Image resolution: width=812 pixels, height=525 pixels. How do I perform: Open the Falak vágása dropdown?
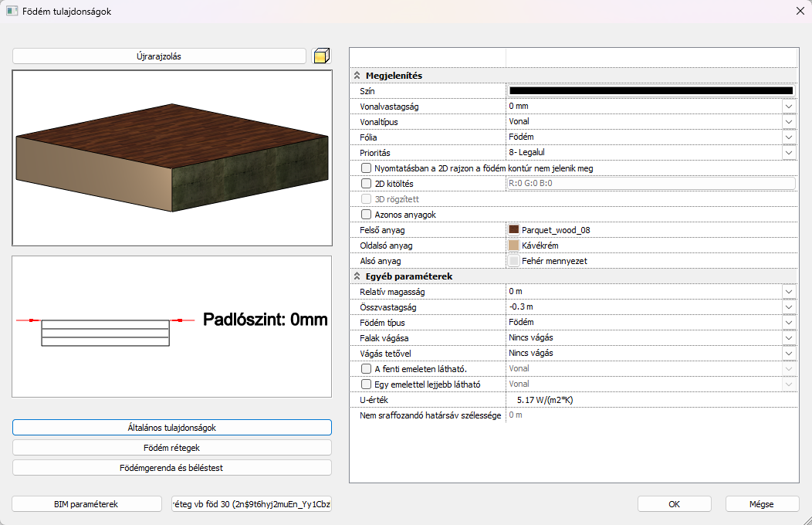click(x=788, y=338)
